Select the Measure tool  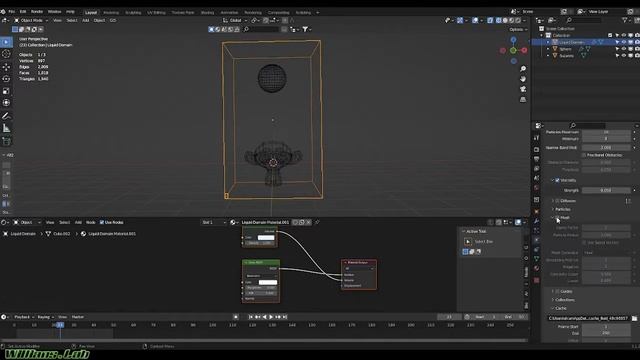[x=6, y=128]
